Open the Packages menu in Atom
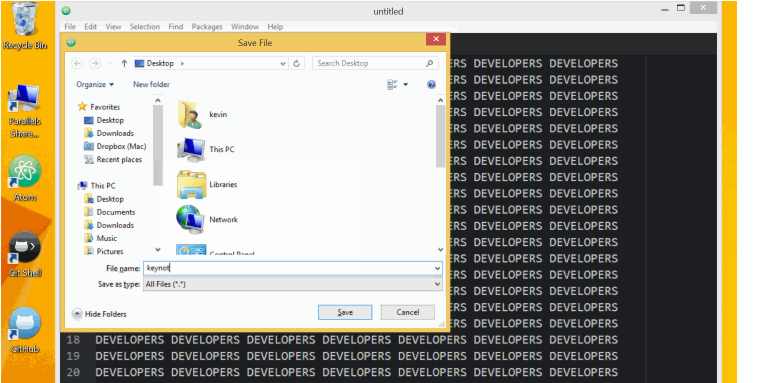Screen dimensions: 758x383 pyautogui.click(x=207, y=27)
